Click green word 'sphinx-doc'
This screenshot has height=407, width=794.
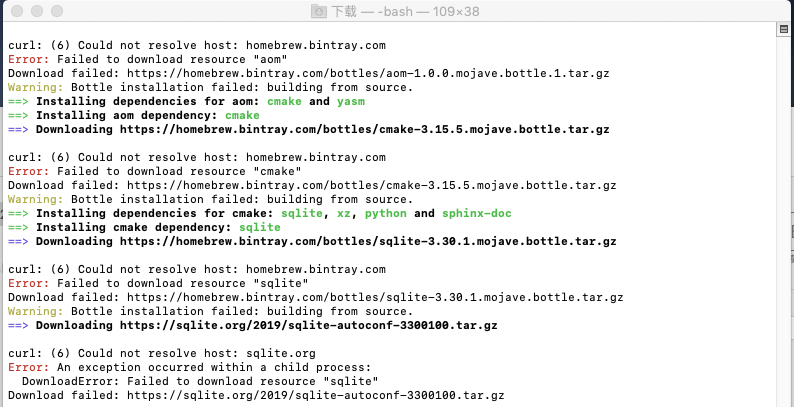point(477,213)
